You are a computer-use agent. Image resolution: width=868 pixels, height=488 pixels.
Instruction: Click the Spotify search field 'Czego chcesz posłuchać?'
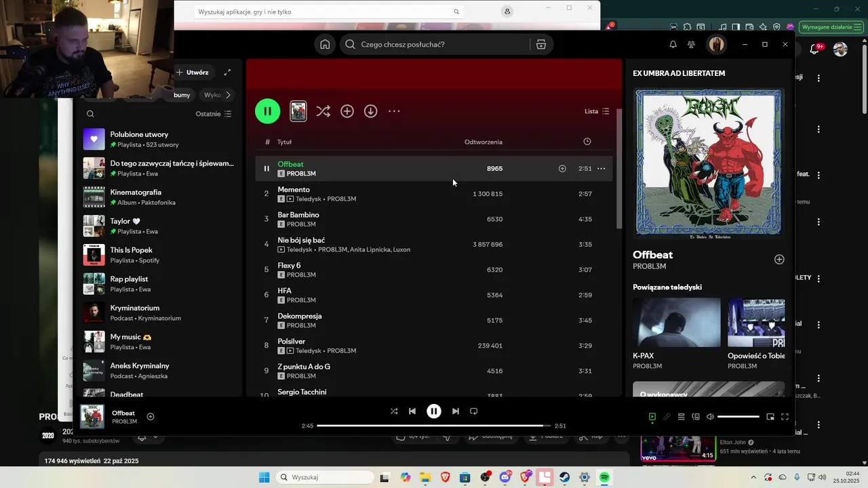coord(434,44)
